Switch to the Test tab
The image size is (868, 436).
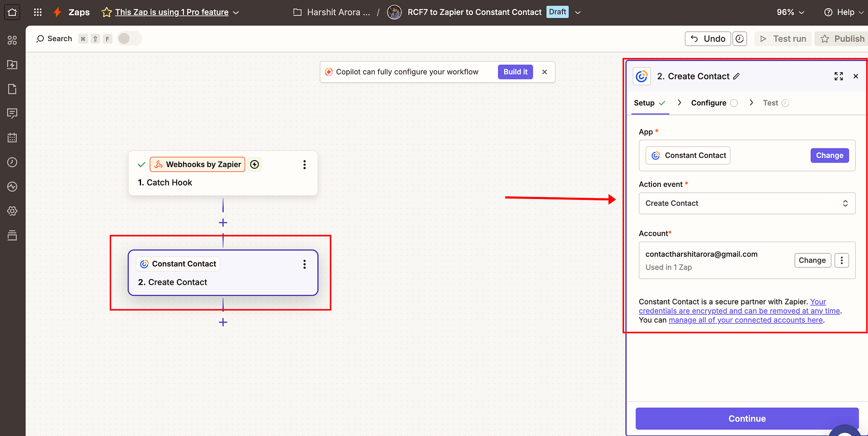click(x=776, y=103)
